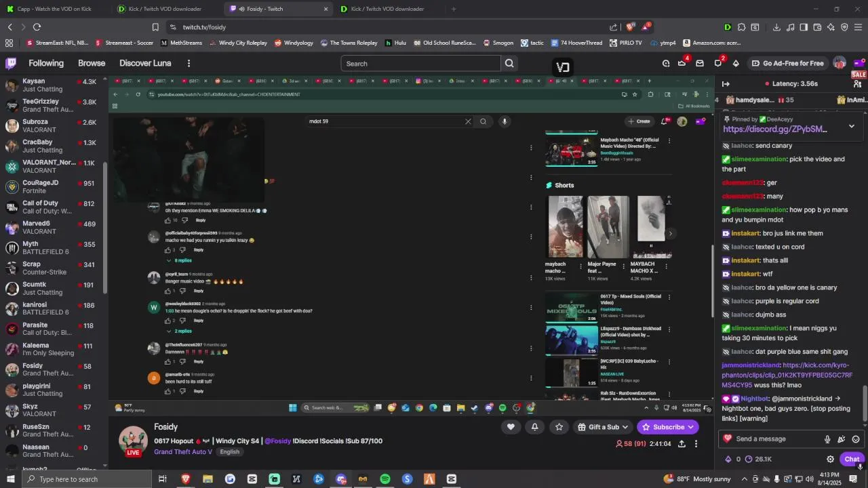Open the browser extensions puzzle icon
This screenshot has width=868, height=488.
click(x=741, y=27)
